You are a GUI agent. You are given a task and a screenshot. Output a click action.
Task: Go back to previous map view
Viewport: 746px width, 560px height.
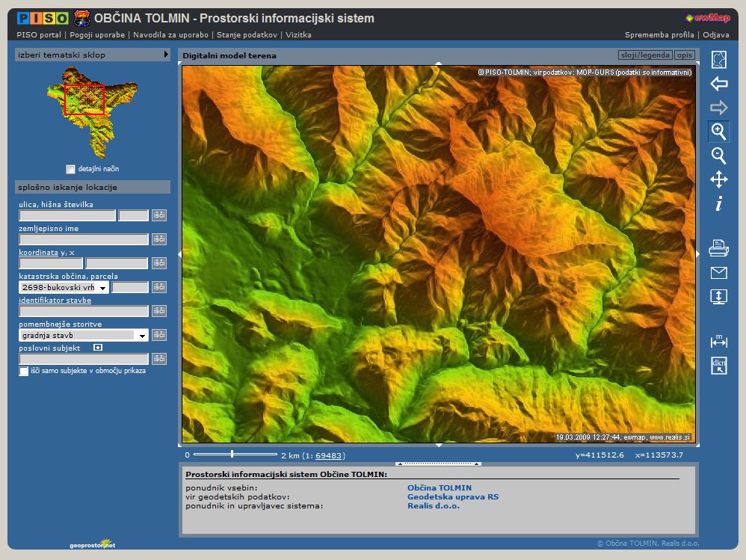(x=718, y=84)
